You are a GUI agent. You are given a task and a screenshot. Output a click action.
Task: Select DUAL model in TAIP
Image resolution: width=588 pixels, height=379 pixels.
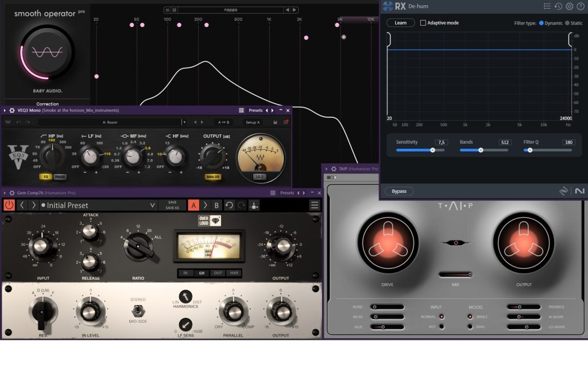pos(470,327)
